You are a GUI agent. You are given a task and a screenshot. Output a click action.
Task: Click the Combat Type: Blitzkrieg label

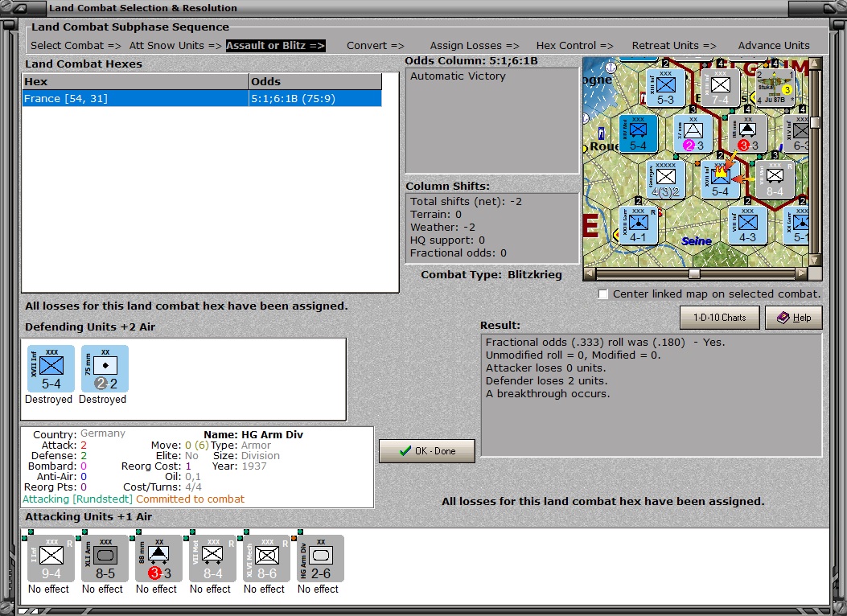(x=491, y=274)
